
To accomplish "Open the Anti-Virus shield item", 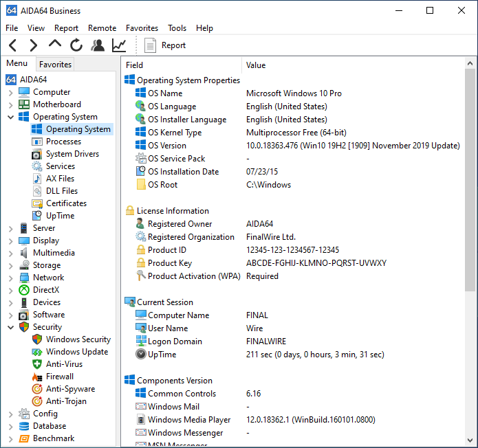I will pyautogui.click(x=37, y=364).
